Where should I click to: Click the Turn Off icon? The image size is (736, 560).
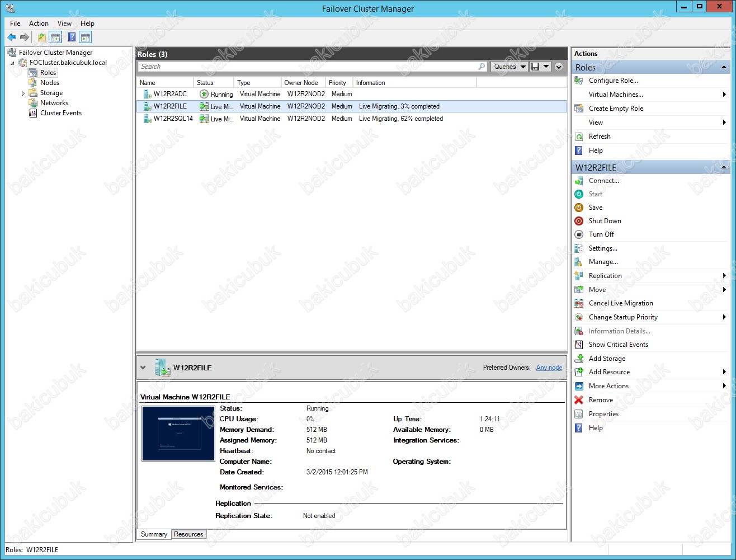pos(579,234)
